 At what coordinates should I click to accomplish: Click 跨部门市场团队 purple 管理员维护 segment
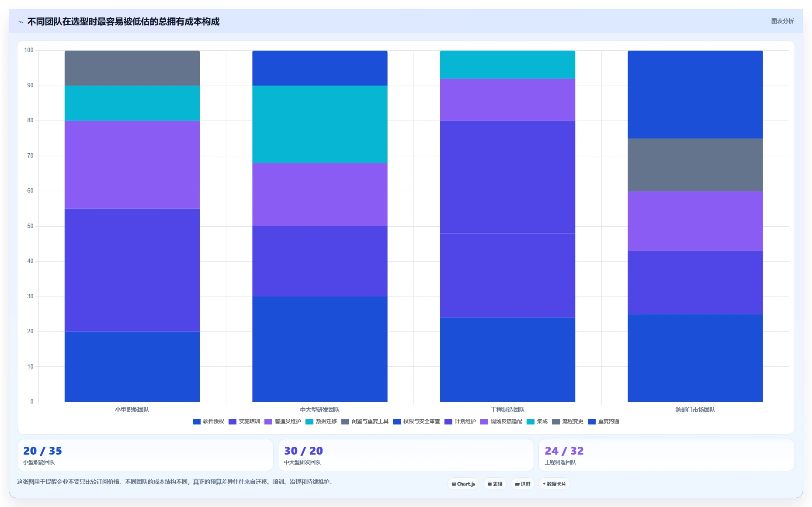(695, 221)
